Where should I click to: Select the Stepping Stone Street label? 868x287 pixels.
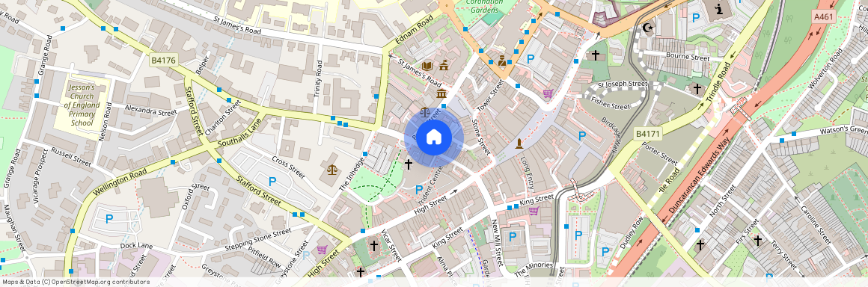pos(258,238)
